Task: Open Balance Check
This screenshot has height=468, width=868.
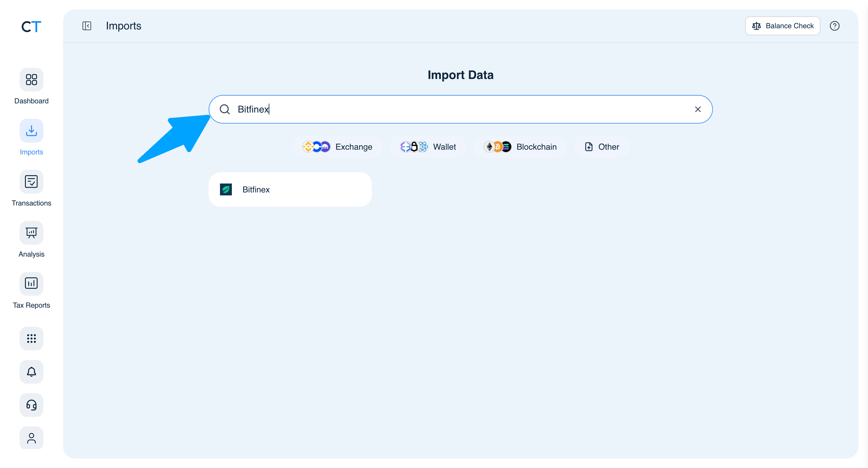Action: click(782, 26)
